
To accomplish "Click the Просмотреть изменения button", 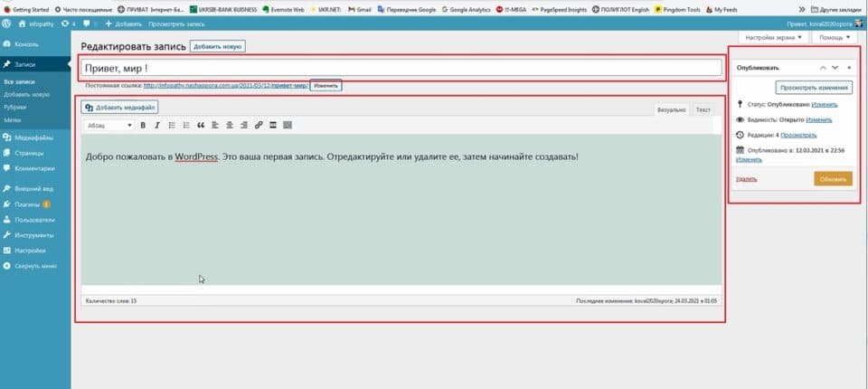I will 814,88.
